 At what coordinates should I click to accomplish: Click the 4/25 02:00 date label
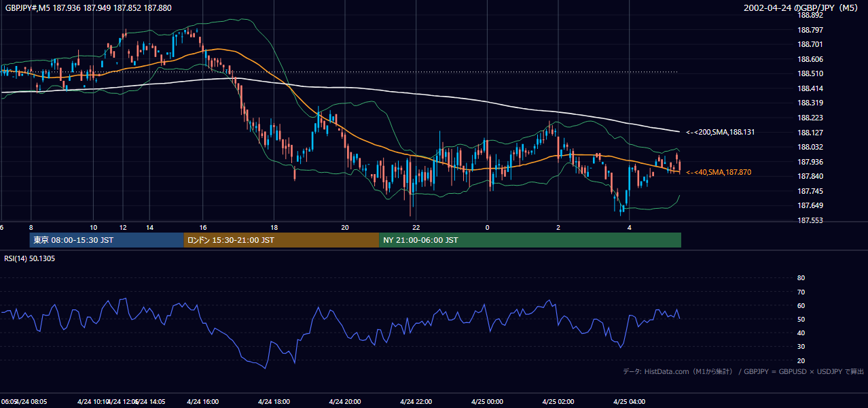[x=558, y=402]
